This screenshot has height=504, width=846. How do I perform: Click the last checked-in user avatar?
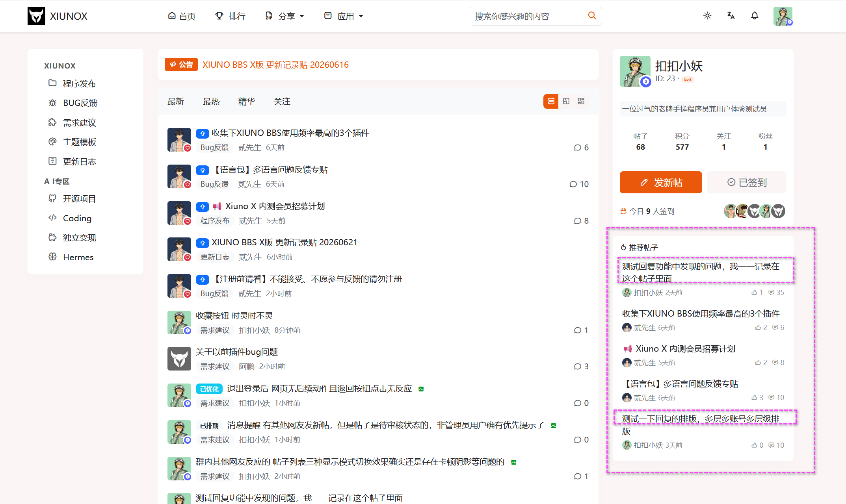(778, 211)
